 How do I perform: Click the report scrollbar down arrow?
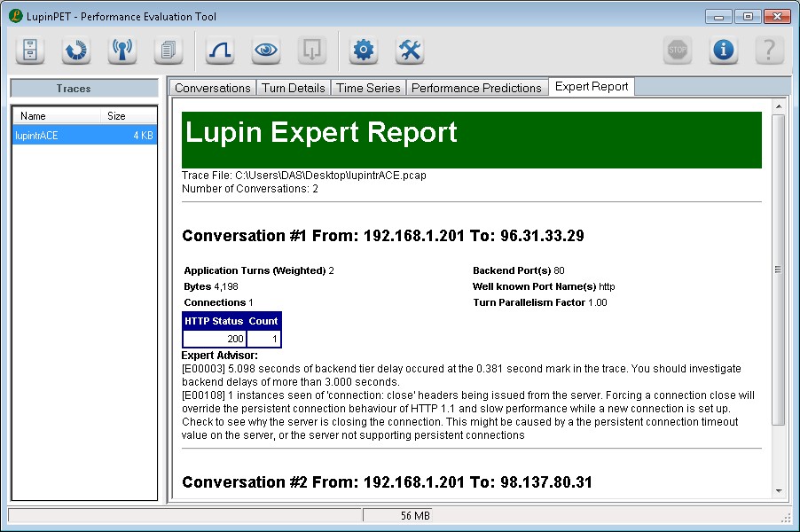[779, 490]
